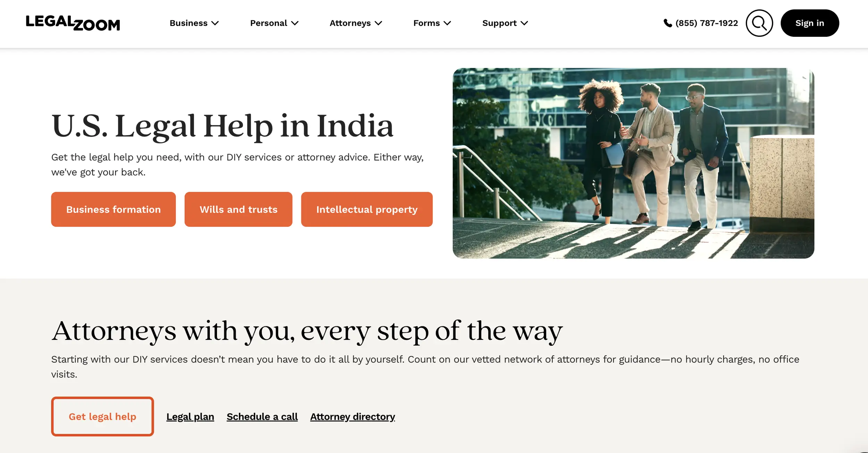This screenshot has width=868, height=453.
Task: Expand the Forms menu chevron
Action: click(447, 23)
